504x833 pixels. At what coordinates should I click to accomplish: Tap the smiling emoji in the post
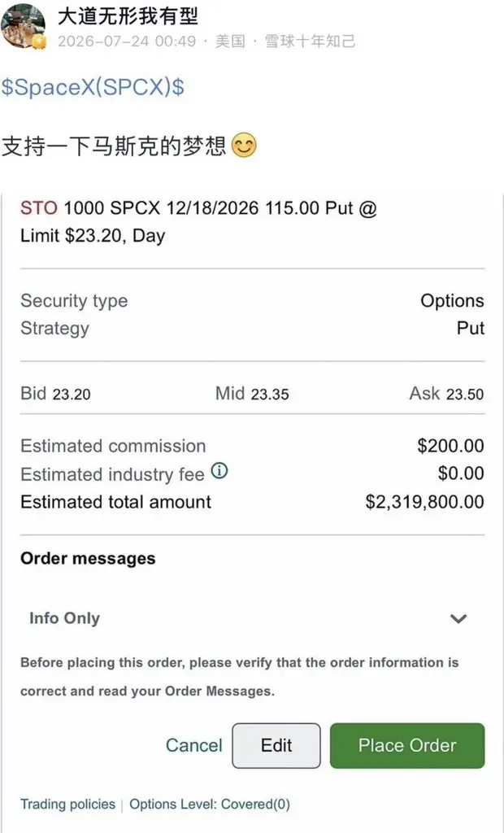[x=245, y=146]
